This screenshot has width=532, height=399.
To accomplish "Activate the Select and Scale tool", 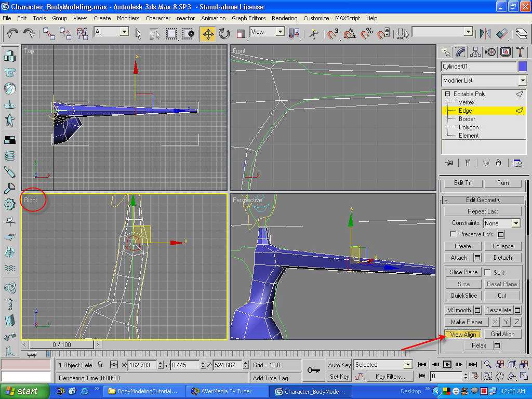I will coord(241,34).
